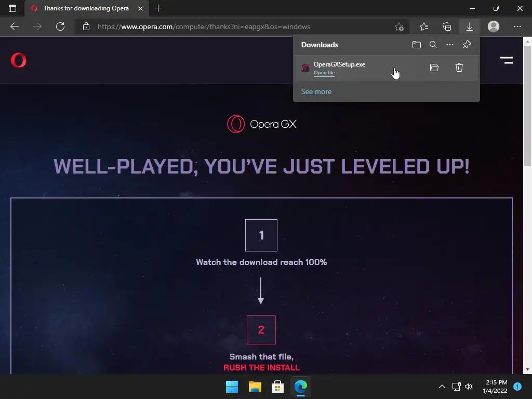Open Collections panel
Image resolution: width=532 pixels, height=399 pixels.
pos(447,26)
